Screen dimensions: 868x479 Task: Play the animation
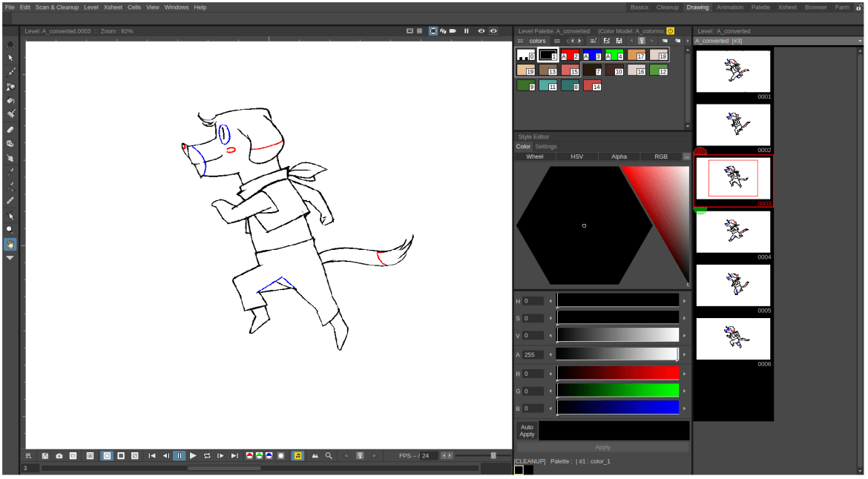[193, 456]
